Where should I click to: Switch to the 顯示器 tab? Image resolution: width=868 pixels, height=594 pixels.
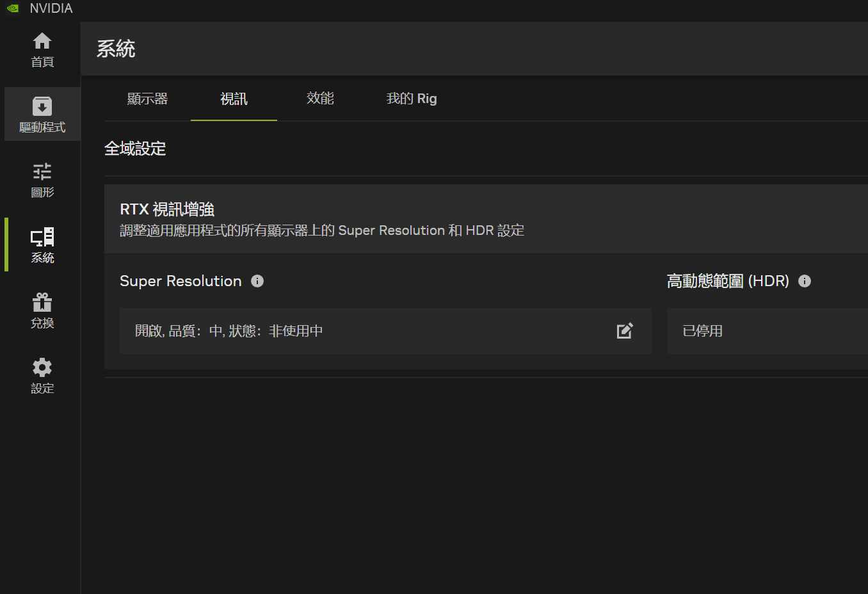(x=147, y=99)
